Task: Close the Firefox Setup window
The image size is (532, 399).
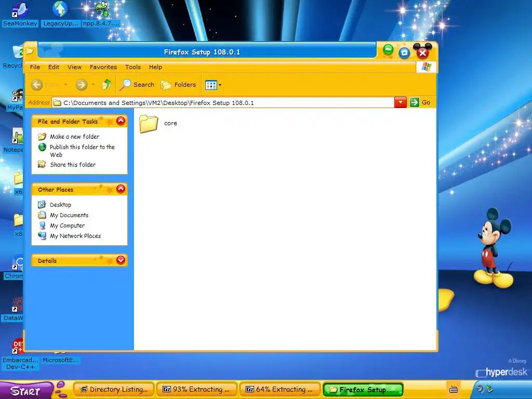Action: pyautogui.click(x=422, y=52)
